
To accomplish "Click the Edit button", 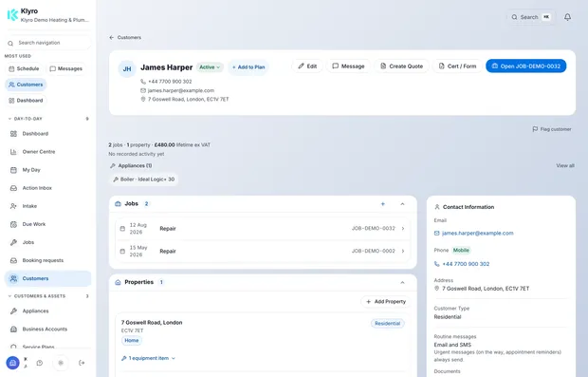I will (x=307, y=66).
